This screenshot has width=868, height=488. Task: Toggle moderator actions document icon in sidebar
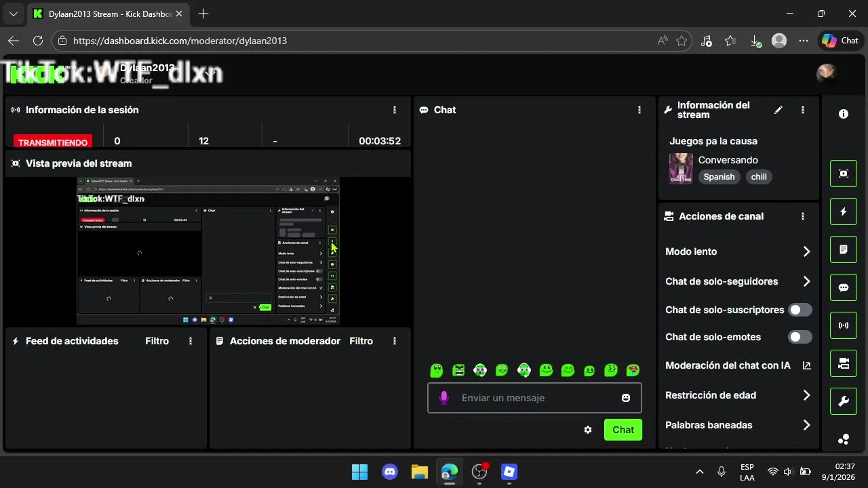pyautogui.click(x=844, y=249)
